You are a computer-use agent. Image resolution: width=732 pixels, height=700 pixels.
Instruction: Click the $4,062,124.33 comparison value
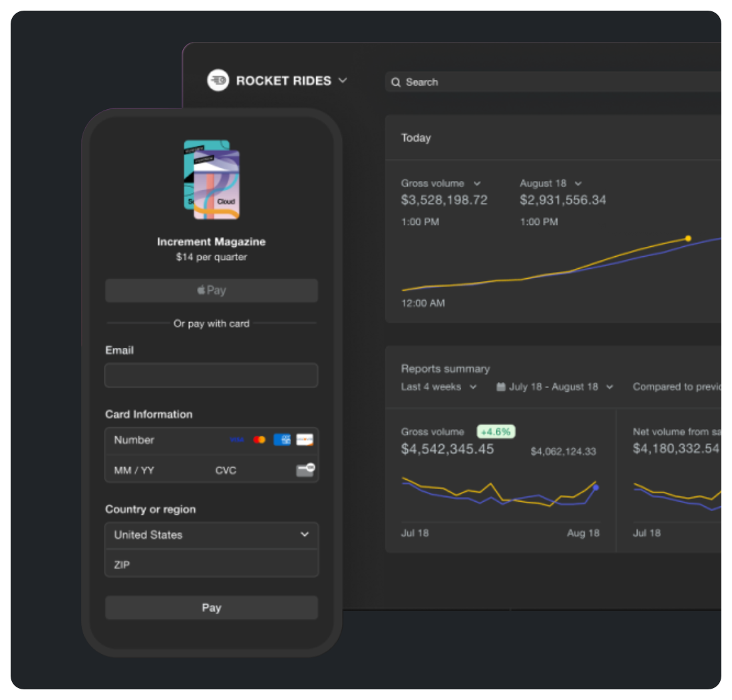[x=563, y=451]
